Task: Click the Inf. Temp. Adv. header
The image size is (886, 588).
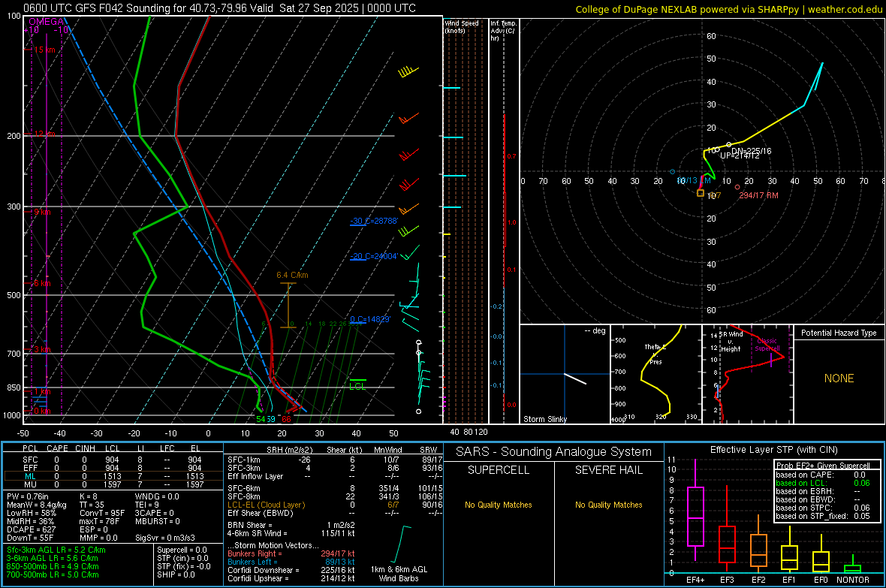Action: [x=503, y=31]
